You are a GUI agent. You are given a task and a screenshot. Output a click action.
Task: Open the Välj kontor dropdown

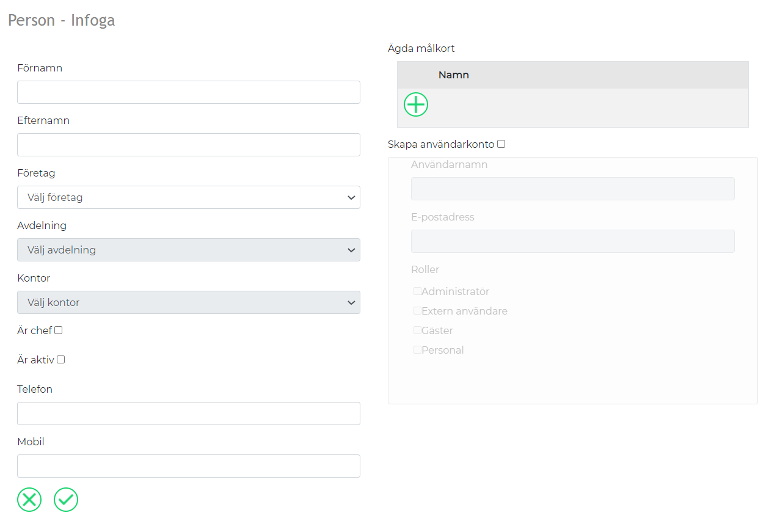(189, 302)
